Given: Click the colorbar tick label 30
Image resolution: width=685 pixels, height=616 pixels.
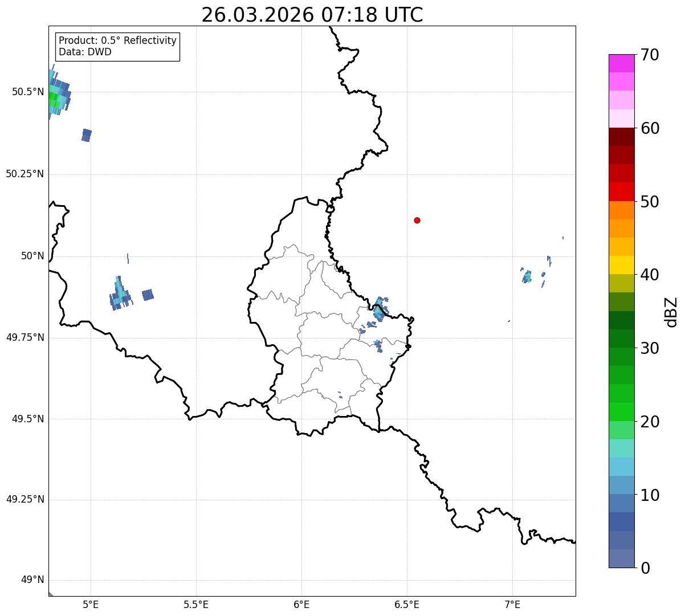Looking at the screenshot, I should point(650,348).
